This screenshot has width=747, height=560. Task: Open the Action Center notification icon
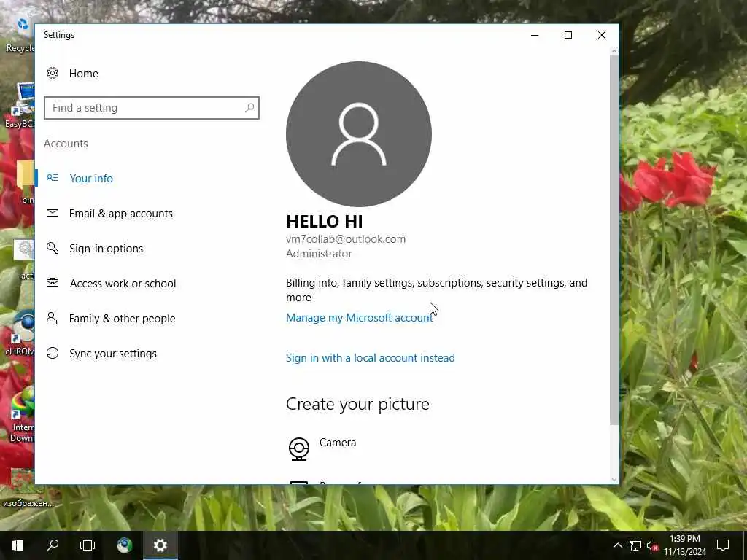coord(723,545)
